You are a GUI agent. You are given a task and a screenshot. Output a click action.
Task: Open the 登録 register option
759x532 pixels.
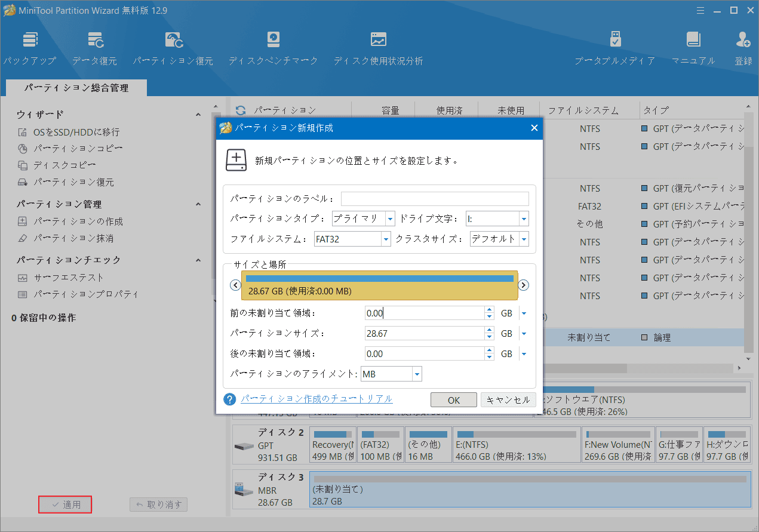(743, 48)
